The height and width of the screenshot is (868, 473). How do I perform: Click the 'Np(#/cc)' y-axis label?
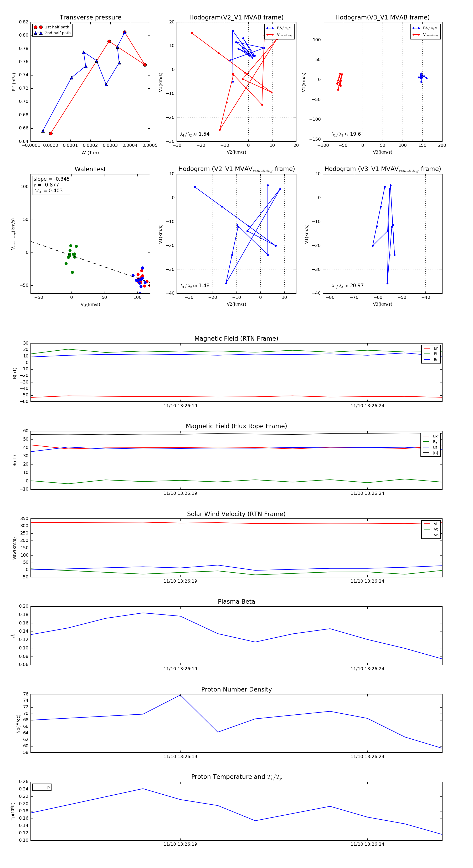(x=18, y=724)
